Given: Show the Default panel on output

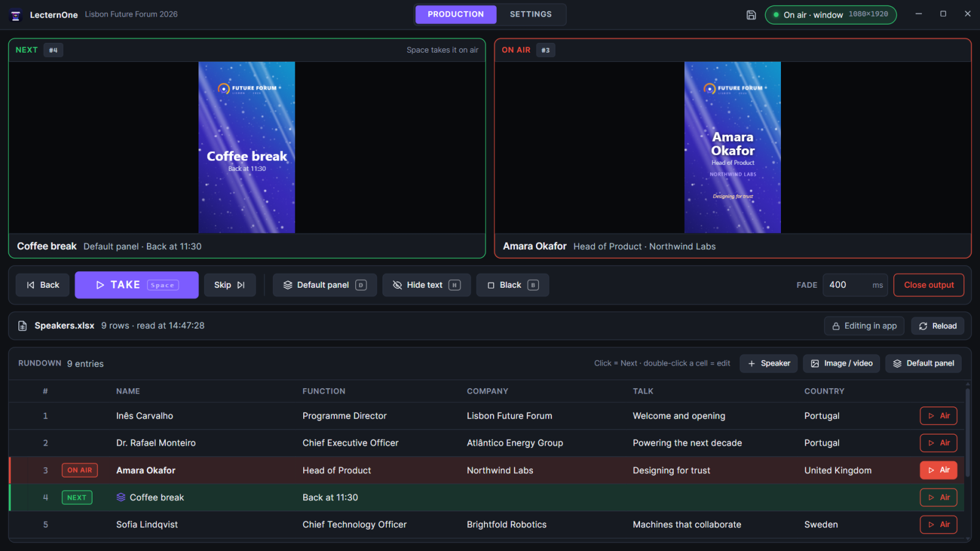Looking at the screenshot, I should 325,285.
